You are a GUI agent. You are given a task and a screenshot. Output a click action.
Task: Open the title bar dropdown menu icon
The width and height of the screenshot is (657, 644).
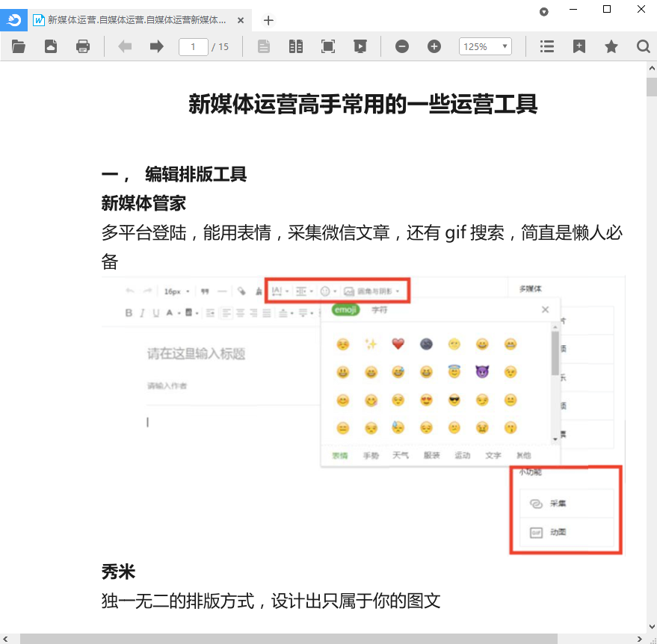pyautogui.click(x=544, y=12)
